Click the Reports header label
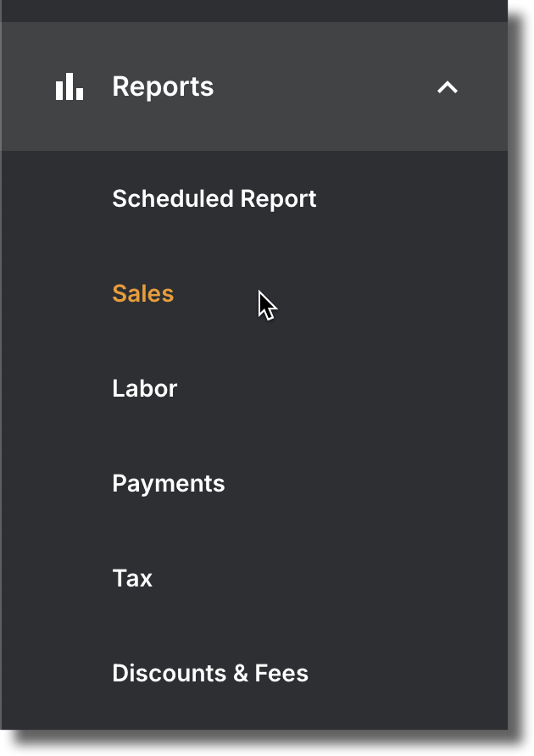Screen dimensions: 534x756 pyautogui.click(x=163, y=87)
